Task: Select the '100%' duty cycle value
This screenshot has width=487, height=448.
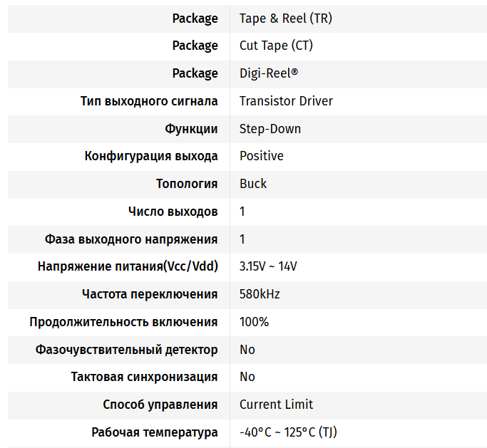Action: [254, 322]
